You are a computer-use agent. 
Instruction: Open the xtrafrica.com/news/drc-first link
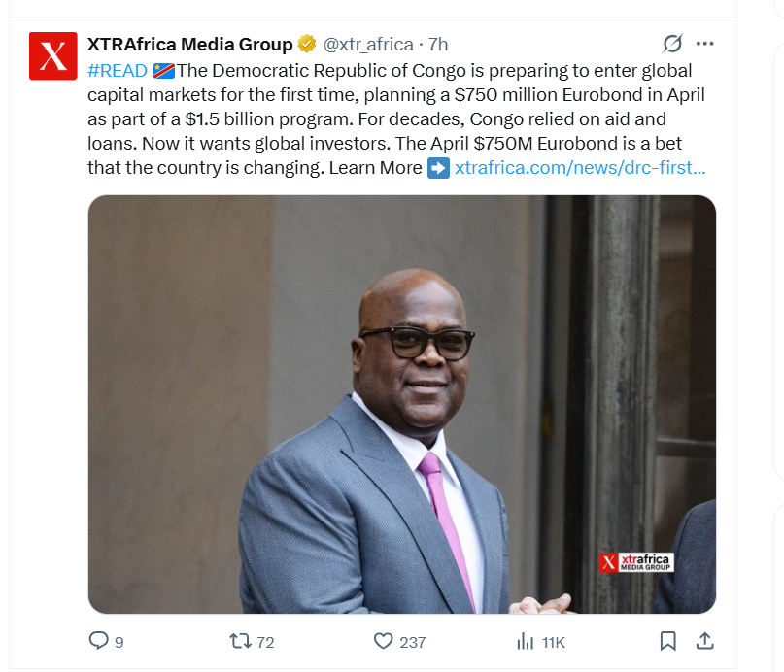pyautogui.click(x=580, y=167)
